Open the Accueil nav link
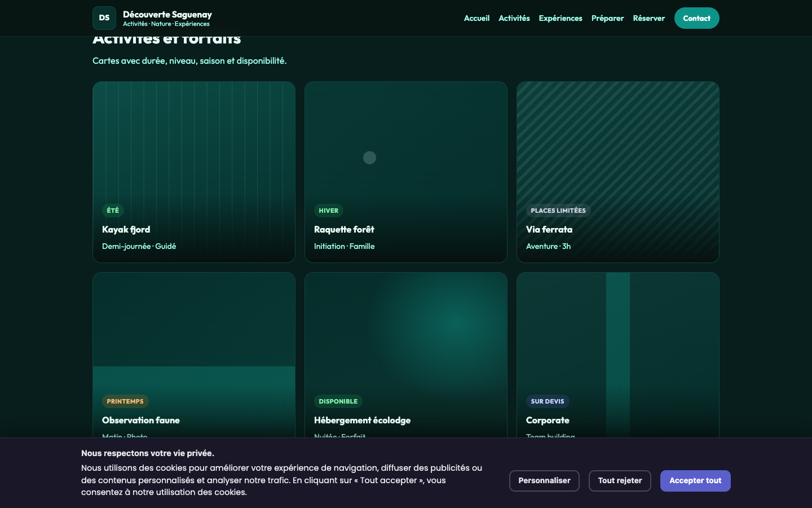This screenshot has width=812, height=508. (x=476, y=18)
